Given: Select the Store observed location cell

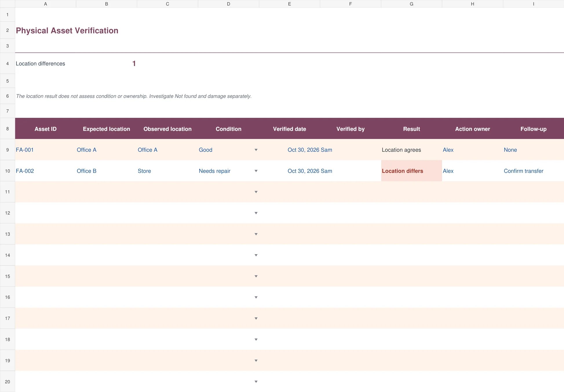Looking at the screenshot, I should pos(167,171).
